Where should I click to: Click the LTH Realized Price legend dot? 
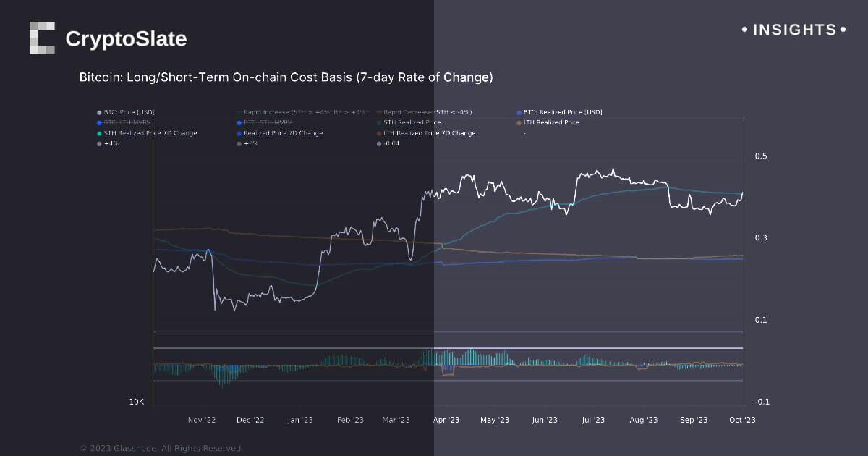tap(519, 123)
